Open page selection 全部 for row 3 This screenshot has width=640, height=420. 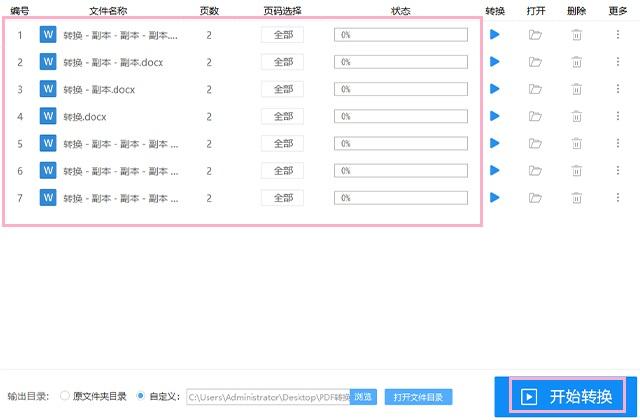coord(283,89)
